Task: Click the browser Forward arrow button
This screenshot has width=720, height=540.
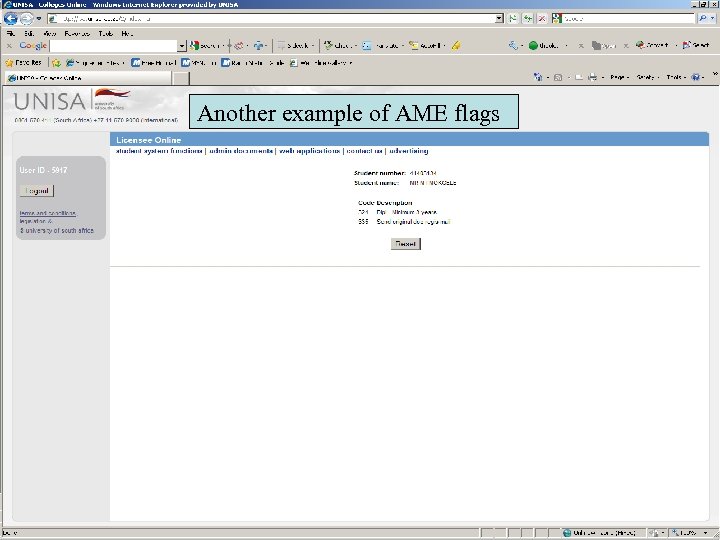Action: pyautogui.click(x=27, y=18)
